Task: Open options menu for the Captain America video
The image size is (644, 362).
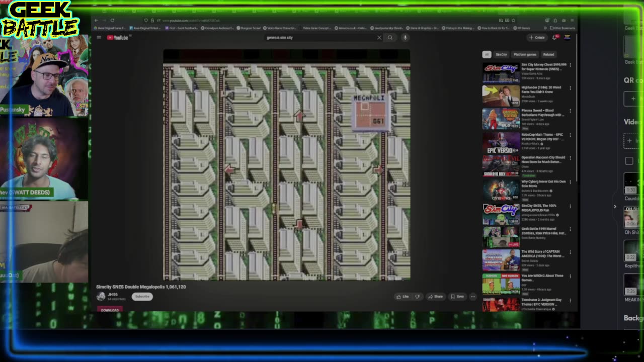Action: [x=570, y=252]
